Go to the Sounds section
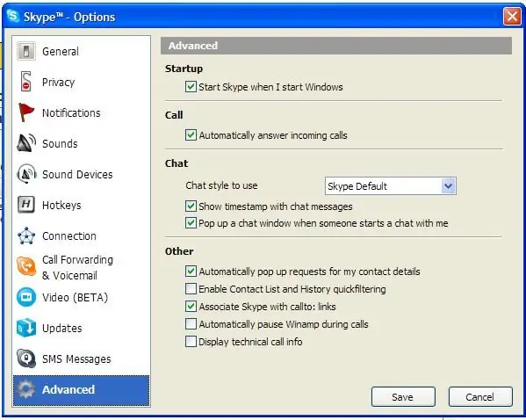Image resolution: width=526 pixels, height=420 pixels. (60, 144)
